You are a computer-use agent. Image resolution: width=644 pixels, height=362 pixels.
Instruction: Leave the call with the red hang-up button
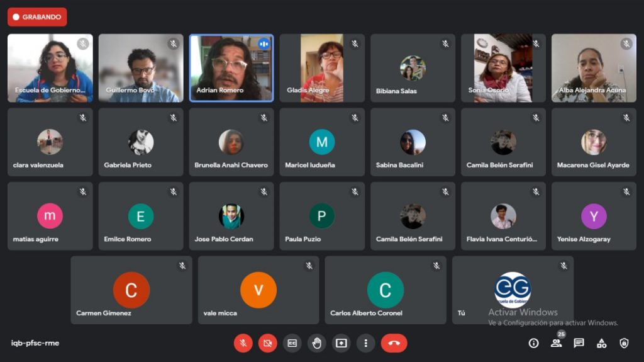click(394, 343)
